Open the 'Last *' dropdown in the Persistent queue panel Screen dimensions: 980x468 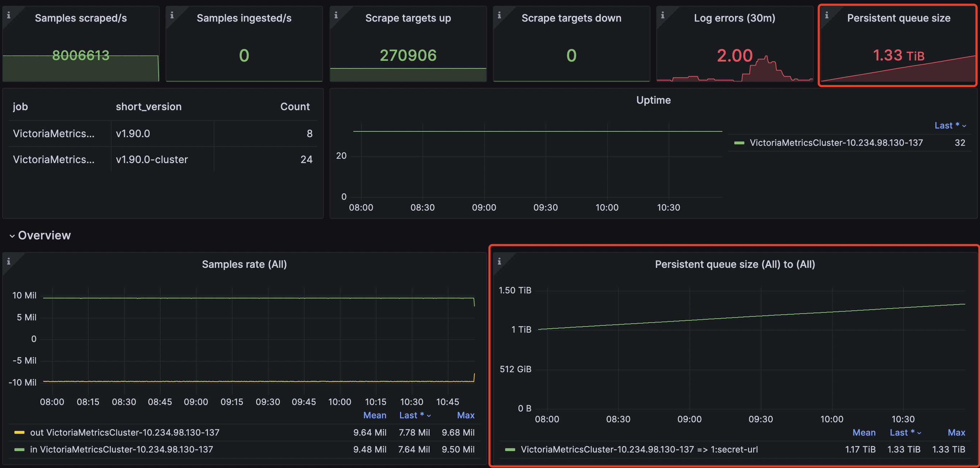[x=906, y=432]
